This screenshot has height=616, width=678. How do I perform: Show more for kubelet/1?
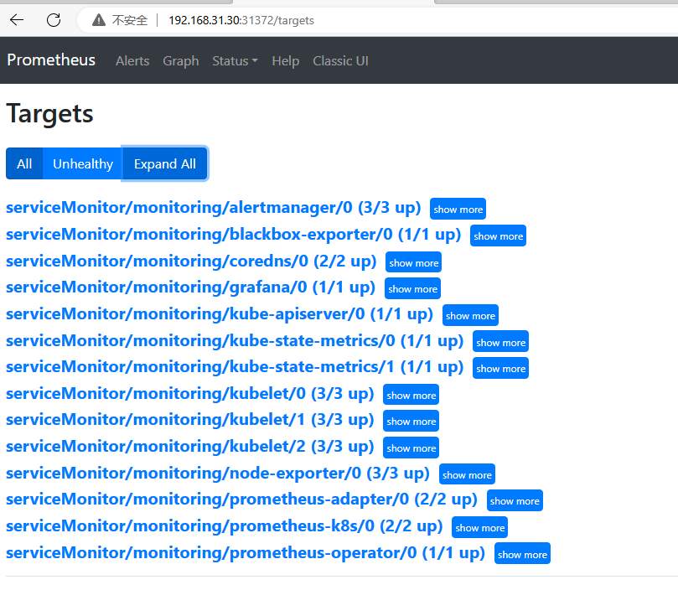pos(411,421)
